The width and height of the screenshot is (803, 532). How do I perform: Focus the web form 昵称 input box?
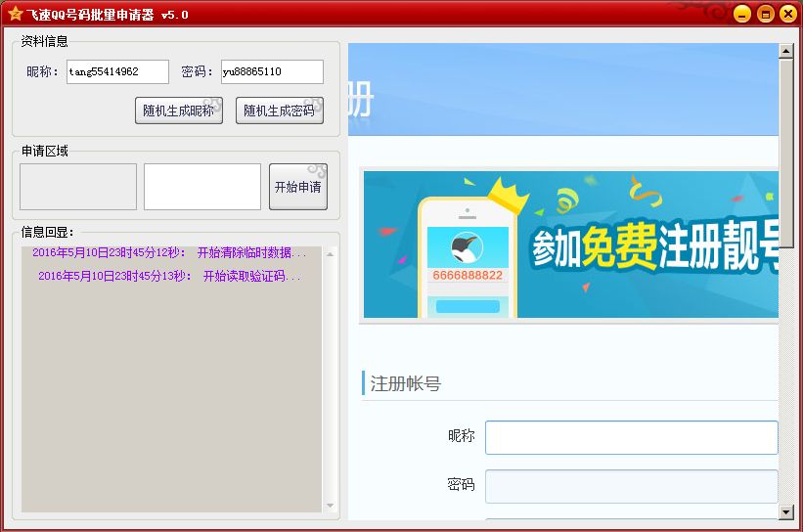tap(632, 437)
